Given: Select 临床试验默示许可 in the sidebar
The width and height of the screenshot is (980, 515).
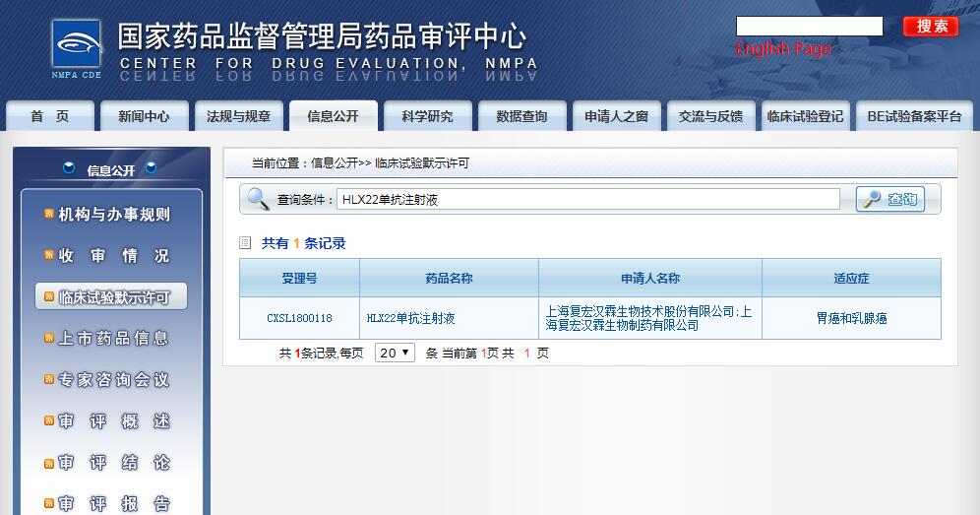Looking at the screenshot, I should point(111,297).
